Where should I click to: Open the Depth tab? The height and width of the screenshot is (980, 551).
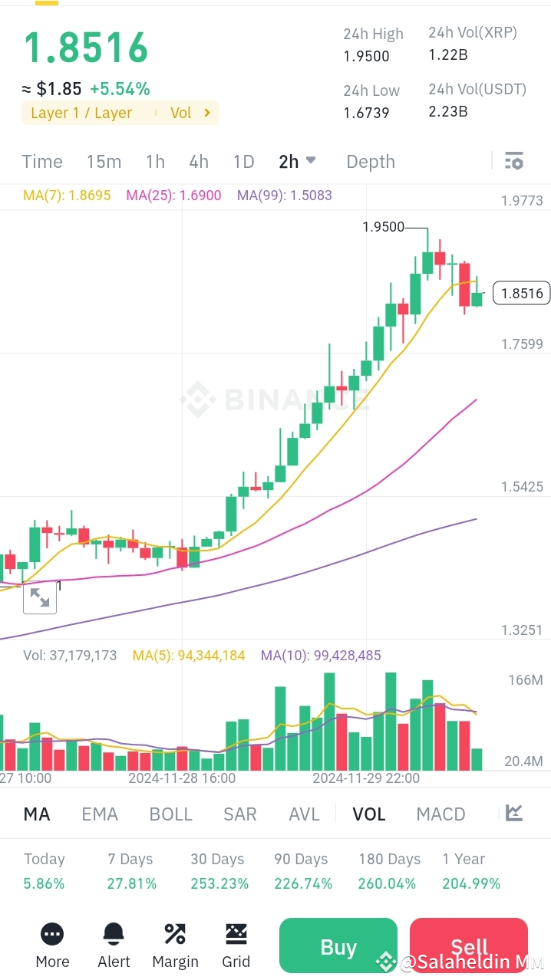[x=371, y=161]
